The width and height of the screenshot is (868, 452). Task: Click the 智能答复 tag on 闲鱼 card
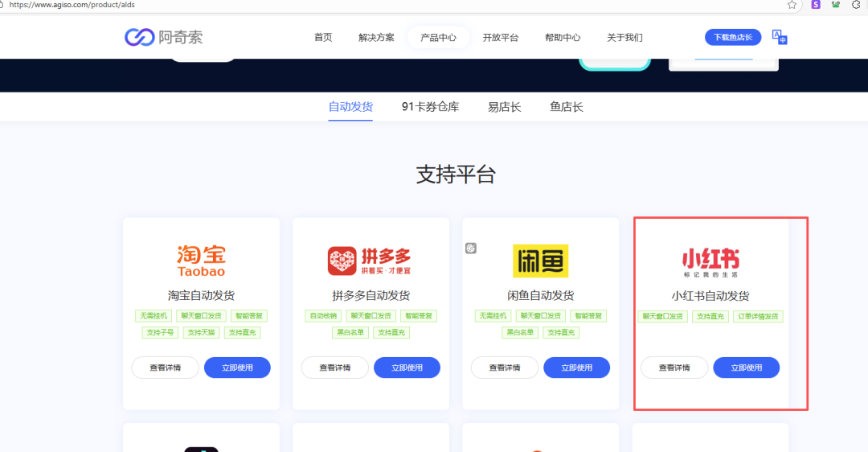coord(588,316)
